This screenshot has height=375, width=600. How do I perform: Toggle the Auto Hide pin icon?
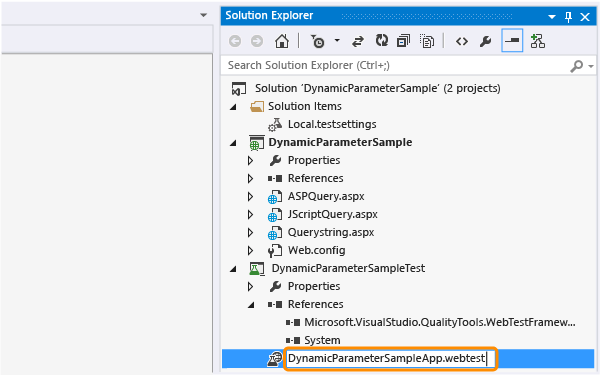[568, 17]
